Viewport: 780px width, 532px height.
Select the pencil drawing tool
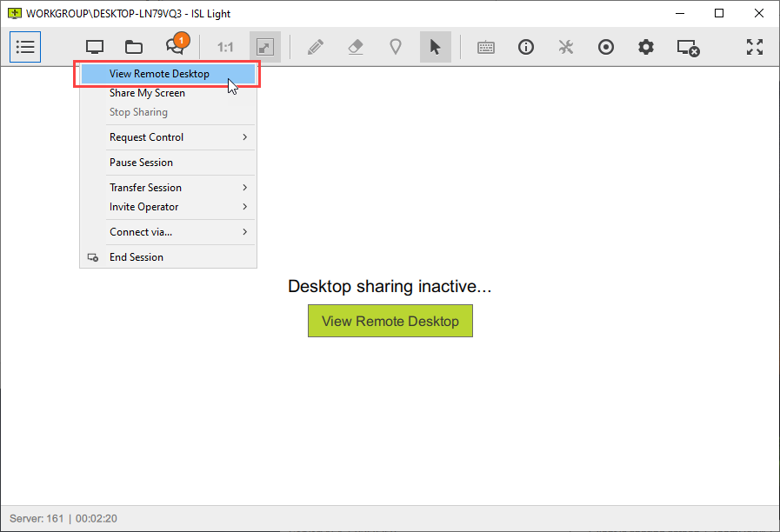pyautogui.click(x=316, y=47)
